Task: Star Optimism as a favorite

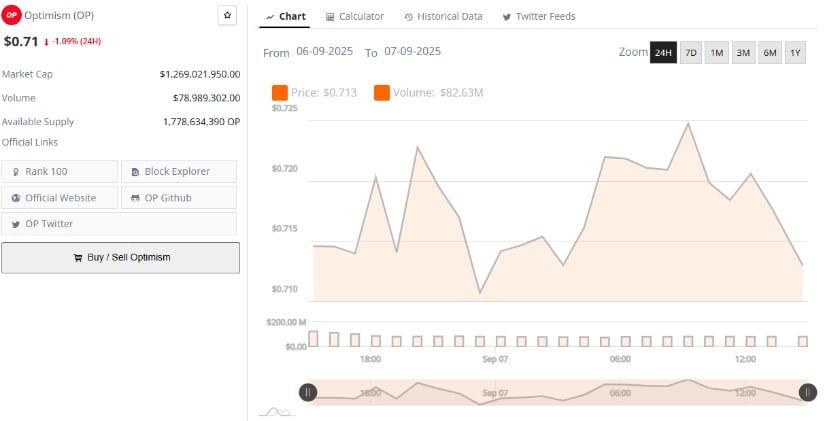Action: (227, 15)
